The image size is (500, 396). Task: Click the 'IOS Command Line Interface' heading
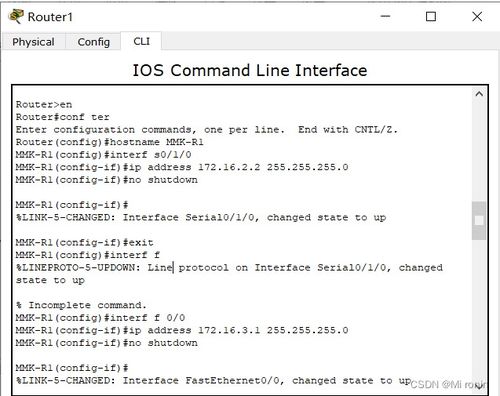coord(250,71)
